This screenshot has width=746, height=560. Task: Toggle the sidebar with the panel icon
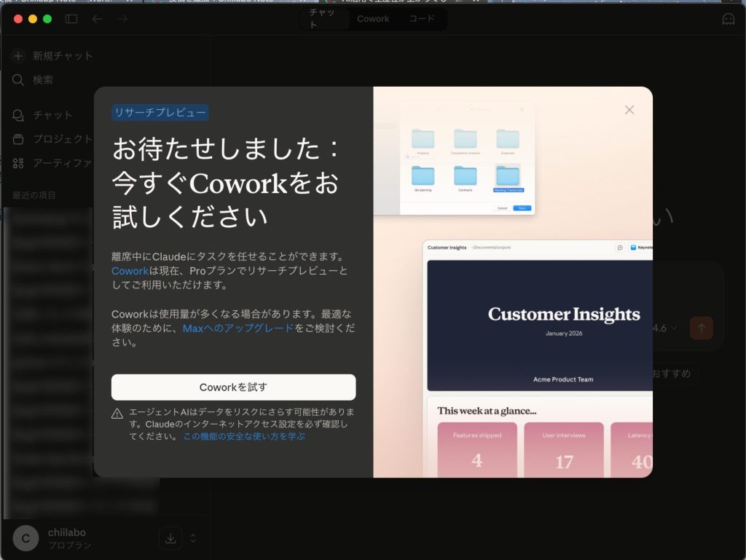tap(71, 19)
